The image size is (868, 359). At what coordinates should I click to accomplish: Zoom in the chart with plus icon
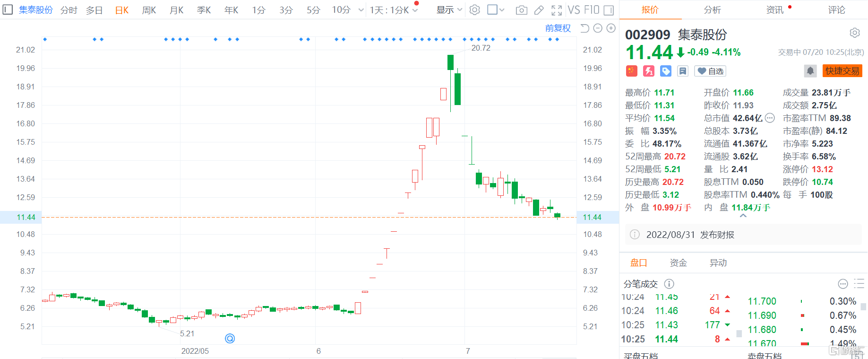pos(611,28)
